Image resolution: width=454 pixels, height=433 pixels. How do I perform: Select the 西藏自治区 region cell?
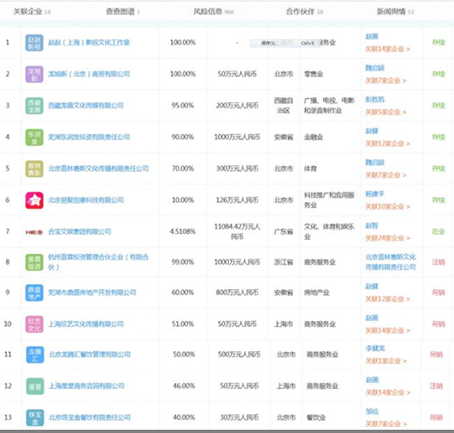click(283, 105)
